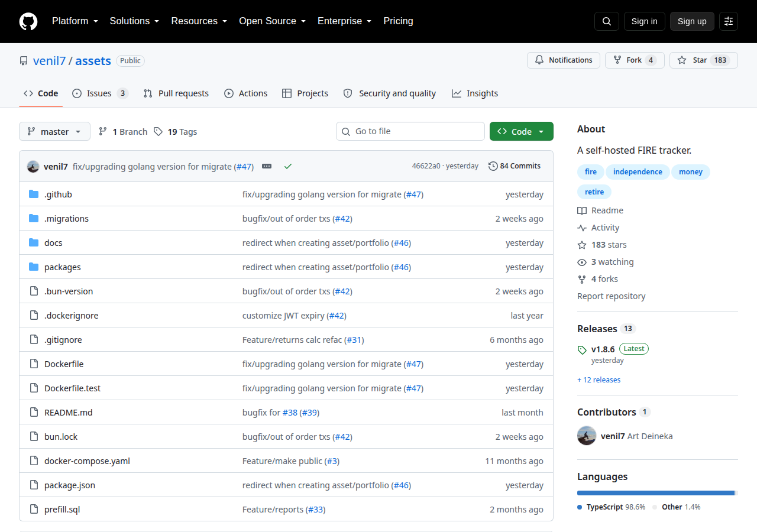The width and height of the screenshot is (757, 532).
Task: Click the Sign up button
Action: [692, 21]
